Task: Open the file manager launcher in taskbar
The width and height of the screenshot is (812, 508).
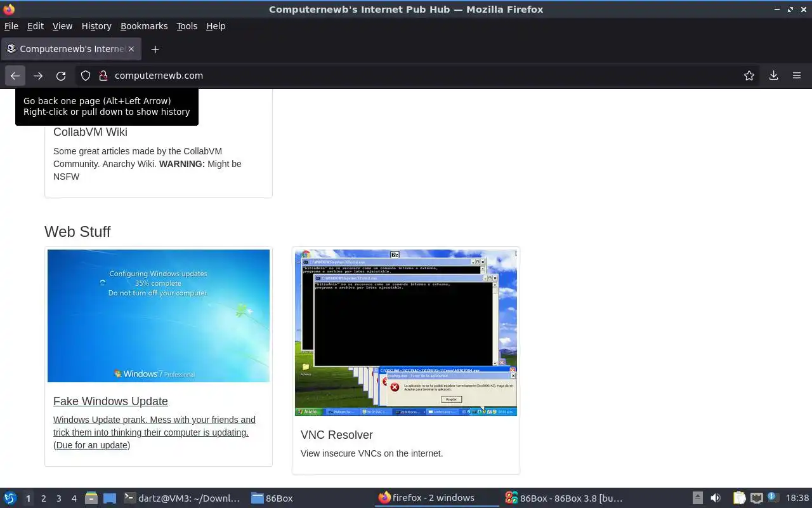Action: tap(91, 498)
